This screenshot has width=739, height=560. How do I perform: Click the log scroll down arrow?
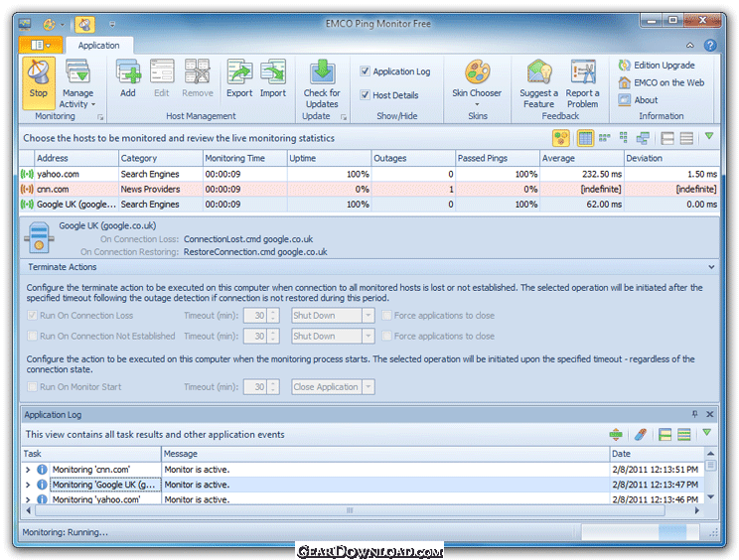pos(711,496)
